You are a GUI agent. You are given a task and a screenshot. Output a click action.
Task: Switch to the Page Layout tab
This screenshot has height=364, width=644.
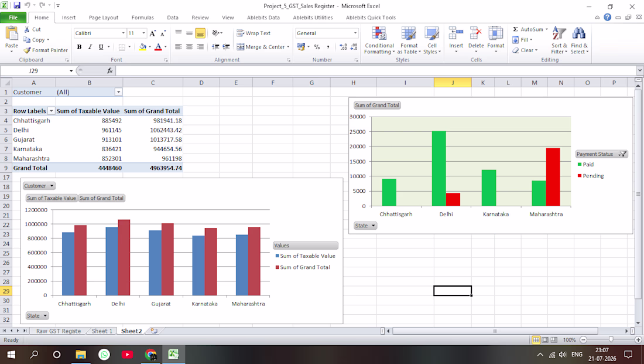(x=104, y=18)
